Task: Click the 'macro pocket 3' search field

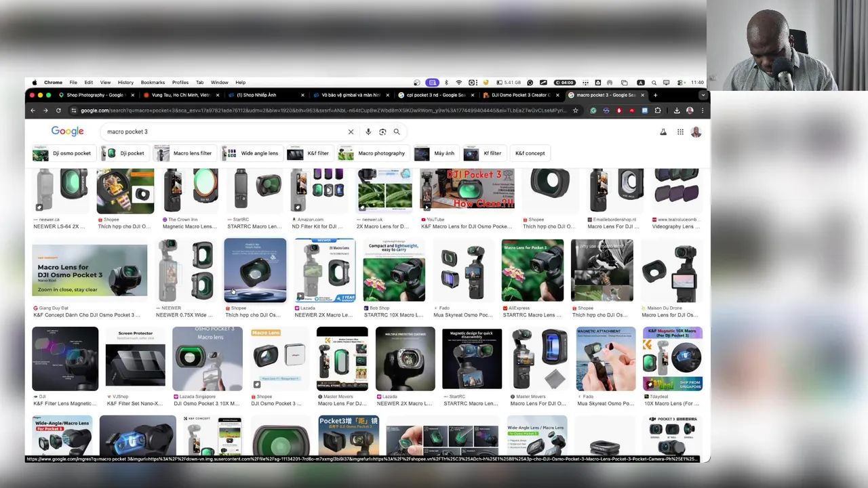Action: 224,131
